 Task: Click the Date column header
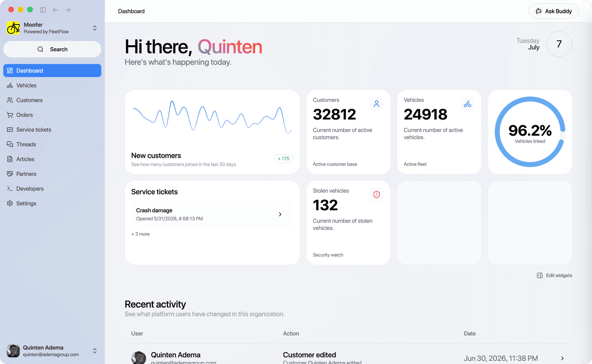point(470,334)
